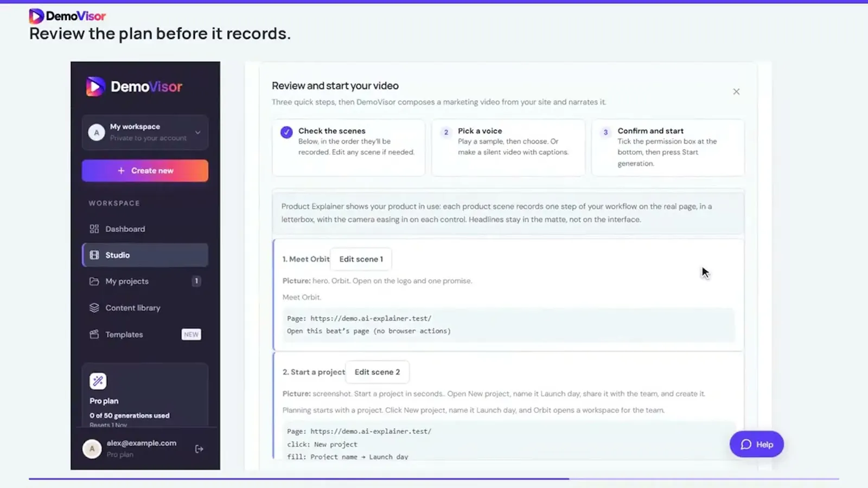Click the scene 1 page URL code line
This screenshot has width=868, height=488.
click(359, 318)
